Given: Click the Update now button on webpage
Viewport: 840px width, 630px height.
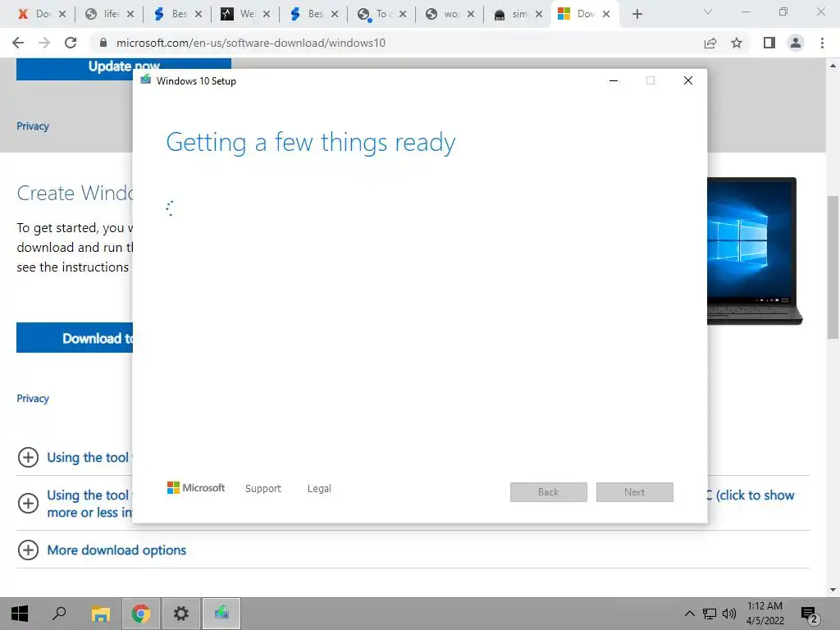Looking at the screenshot, I should tap(124, 69).
